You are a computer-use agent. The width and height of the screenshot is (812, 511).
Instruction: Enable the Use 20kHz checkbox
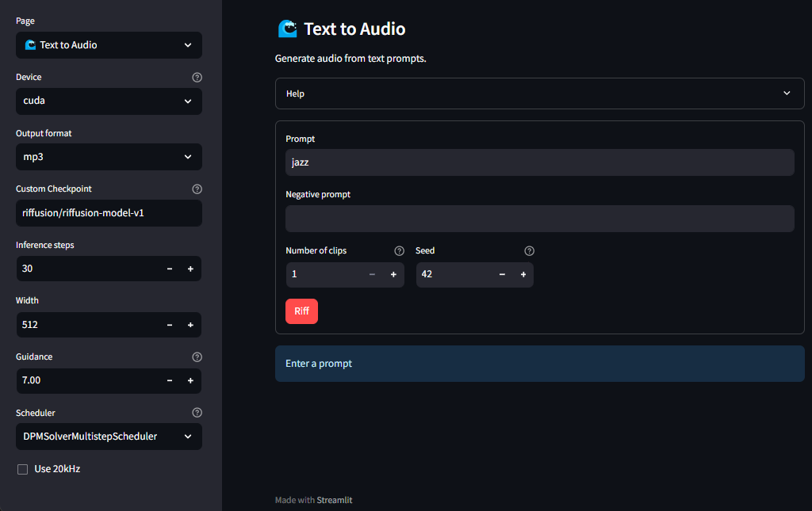tap(23, 469)
